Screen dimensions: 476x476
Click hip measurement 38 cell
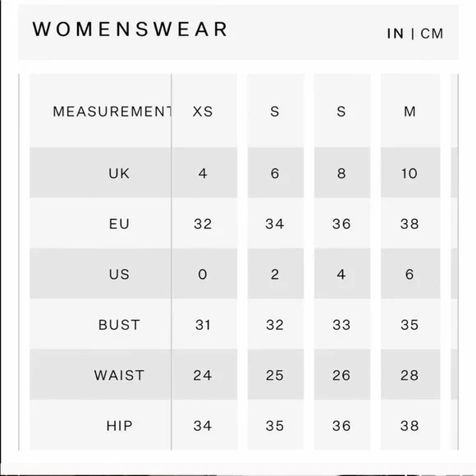pos(410,425)
